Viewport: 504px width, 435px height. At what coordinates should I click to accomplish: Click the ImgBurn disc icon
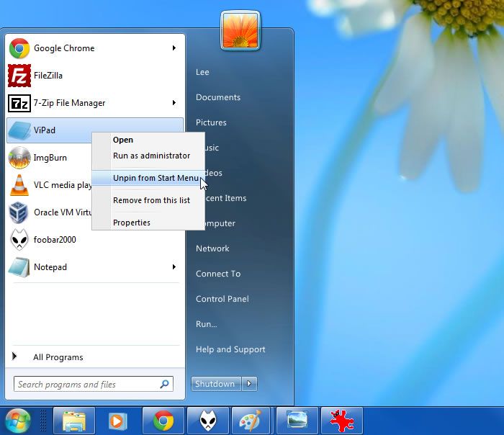19,158
